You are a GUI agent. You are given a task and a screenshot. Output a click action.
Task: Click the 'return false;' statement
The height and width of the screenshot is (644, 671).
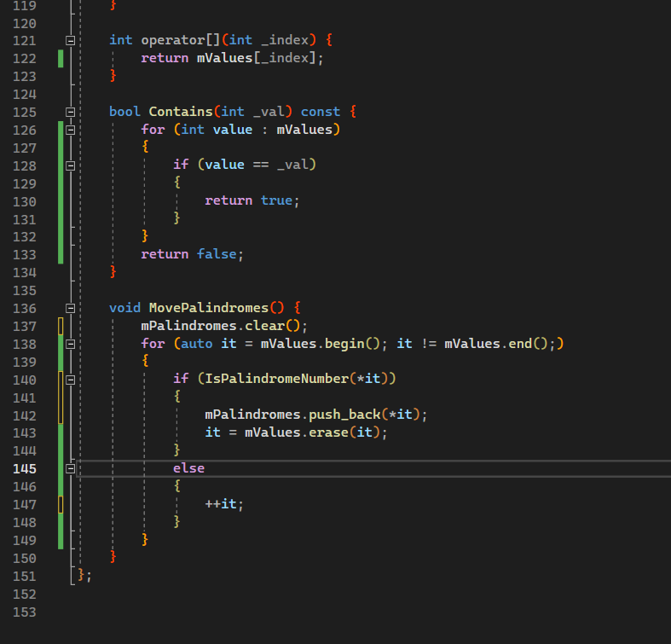(x=192, y=254)
